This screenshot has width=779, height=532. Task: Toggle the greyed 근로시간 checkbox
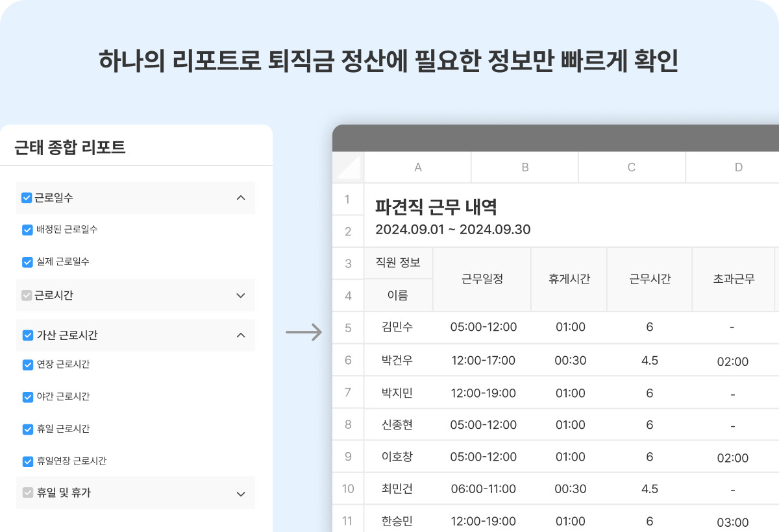pos(27,295)
